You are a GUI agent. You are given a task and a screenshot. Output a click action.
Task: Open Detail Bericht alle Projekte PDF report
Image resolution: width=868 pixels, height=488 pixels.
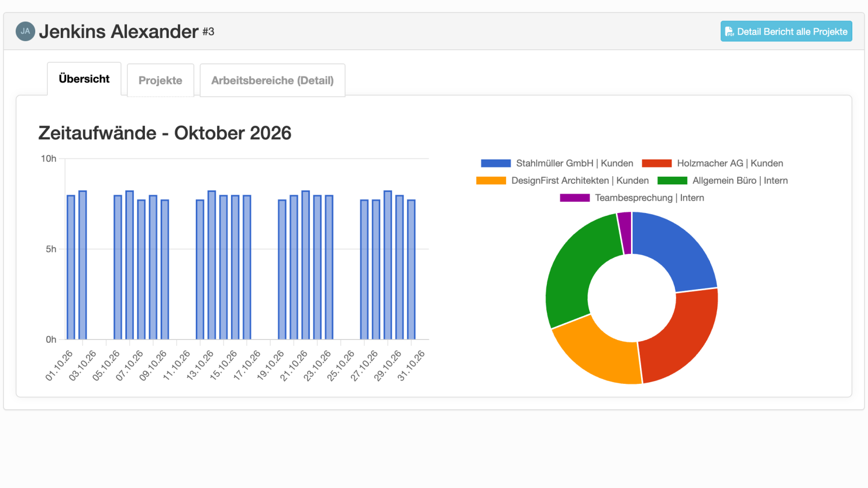(x=786, y=31)
